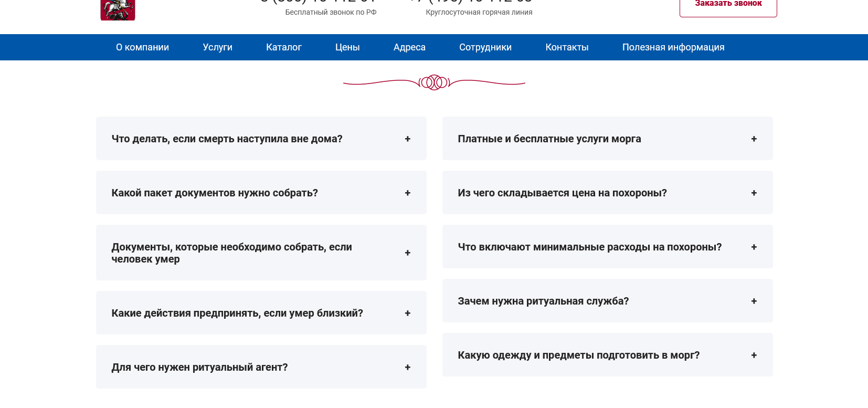Open Какую одежду и предметы подготовить в морг?

(x=608, y=355)
